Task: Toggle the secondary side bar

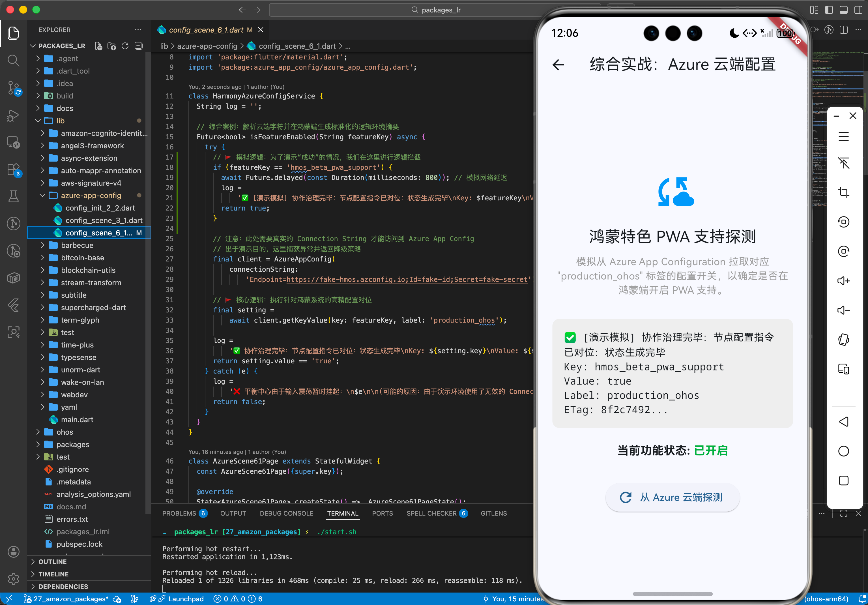Action: (858, 10)
